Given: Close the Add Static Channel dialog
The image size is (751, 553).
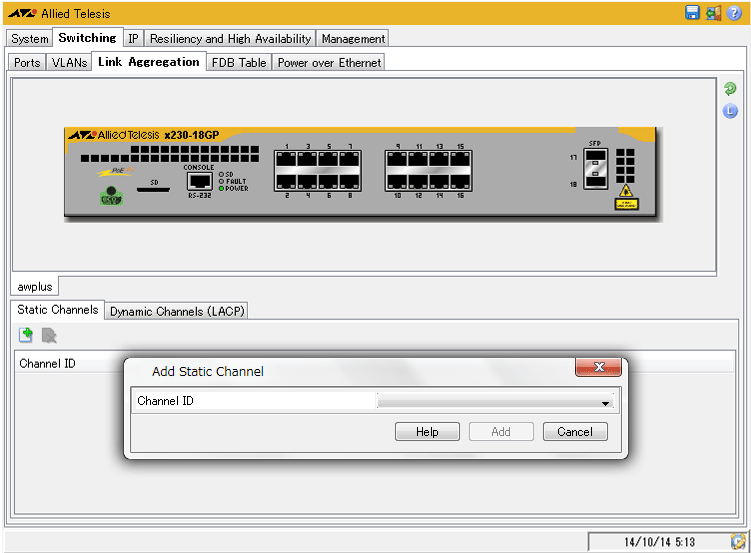Looking at the screenshot, I should point(599,368).
